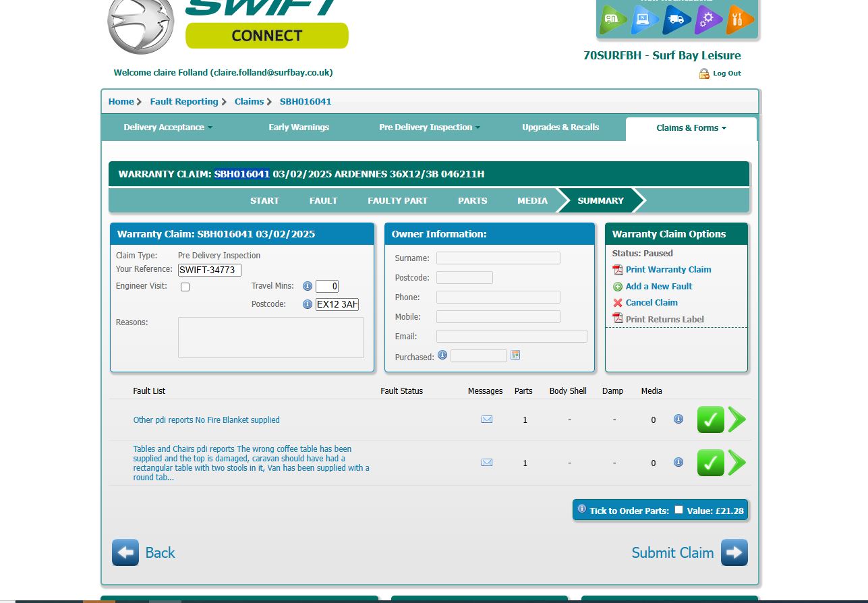The image size is (868, 603).
Task: Click the Your Reference input field
Action: point(210,270)
